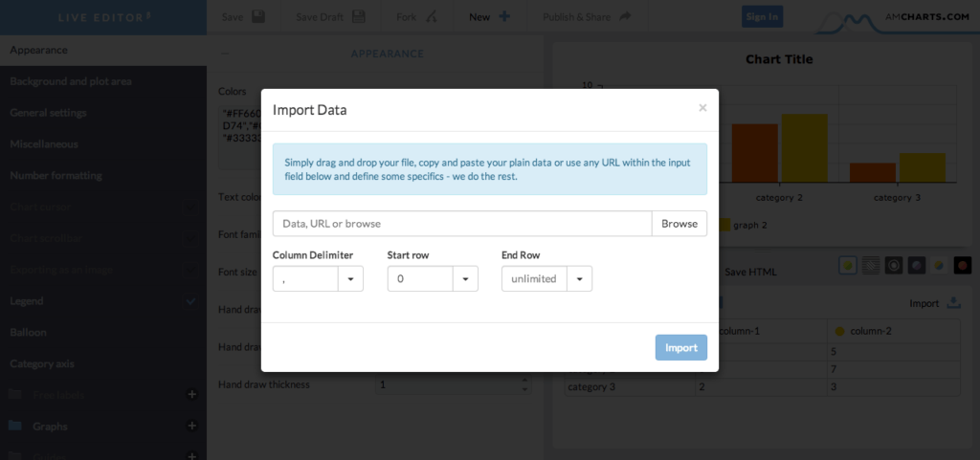This screenshot has width=980, height=460.
Task: Open the Balloon section
Action: pos(103,332)
